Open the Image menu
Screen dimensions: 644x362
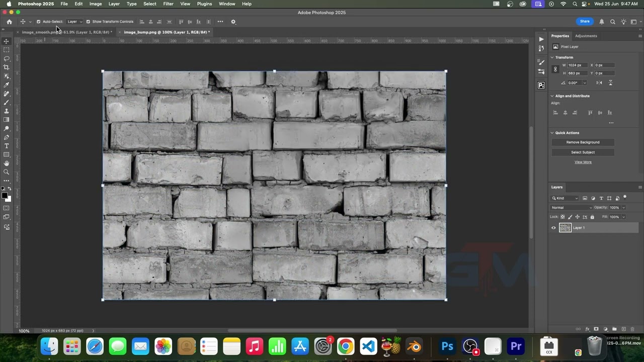tap(96, 4)
